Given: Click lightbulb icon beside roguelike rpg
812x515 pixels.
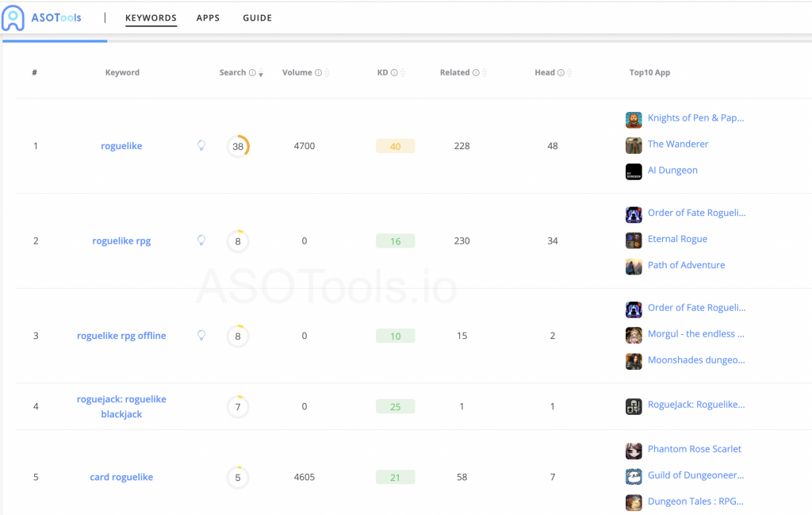Looking at the screenshot, I should pyautogui.click(x=201, y=240).
